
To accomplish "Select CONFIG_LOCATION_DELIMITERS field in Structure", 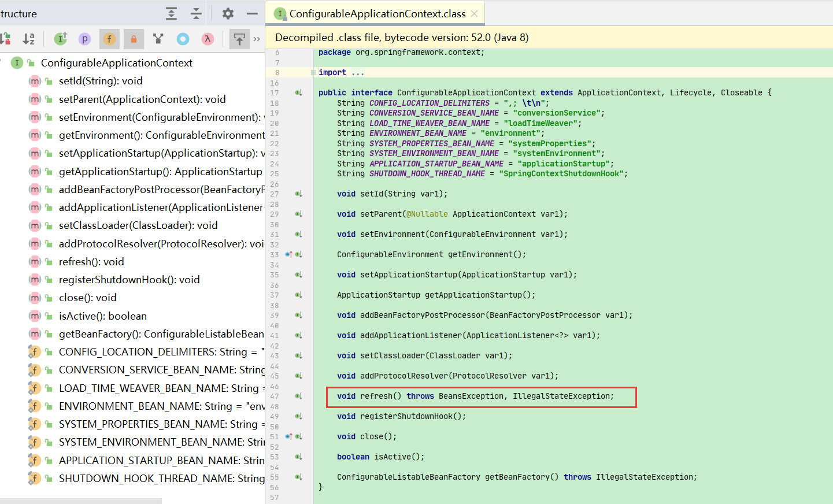I will 161,352.
